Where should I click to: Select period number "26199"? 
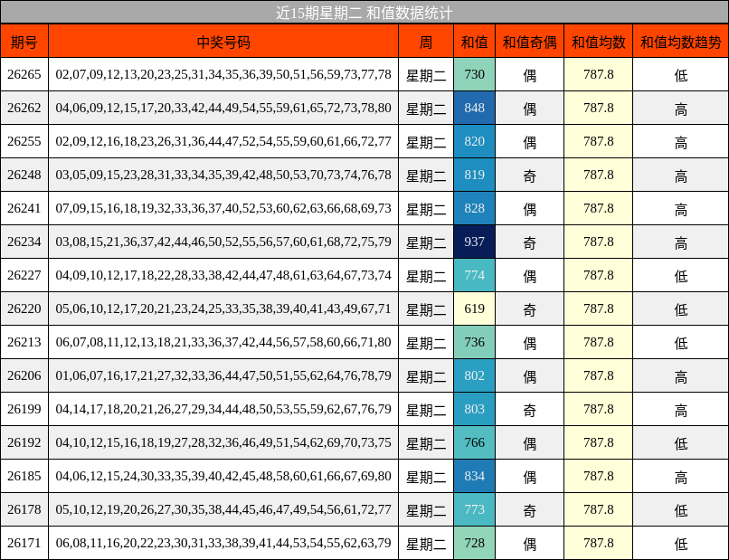pos(24,409)
